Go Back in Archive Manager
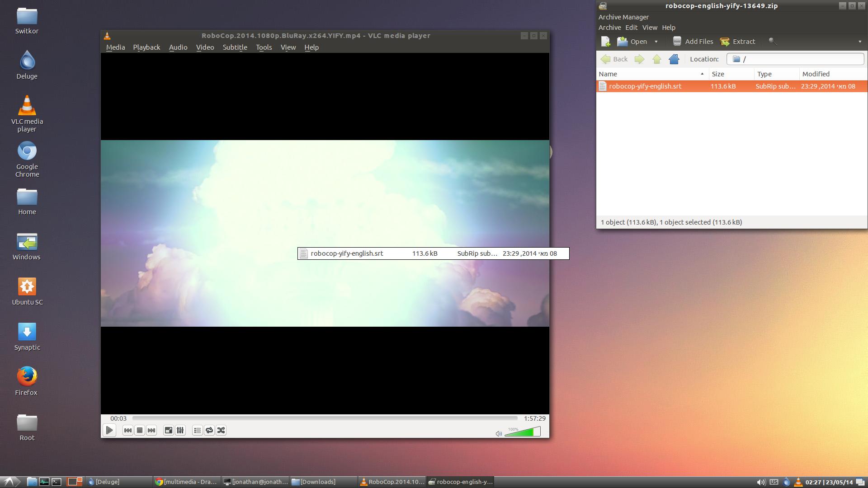 tap(614, 59)
